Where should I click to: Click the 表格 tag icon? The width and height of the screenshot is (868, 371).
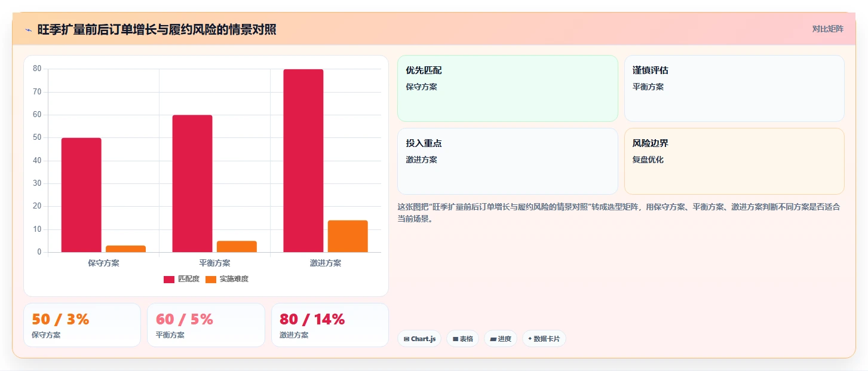[455, 339]
